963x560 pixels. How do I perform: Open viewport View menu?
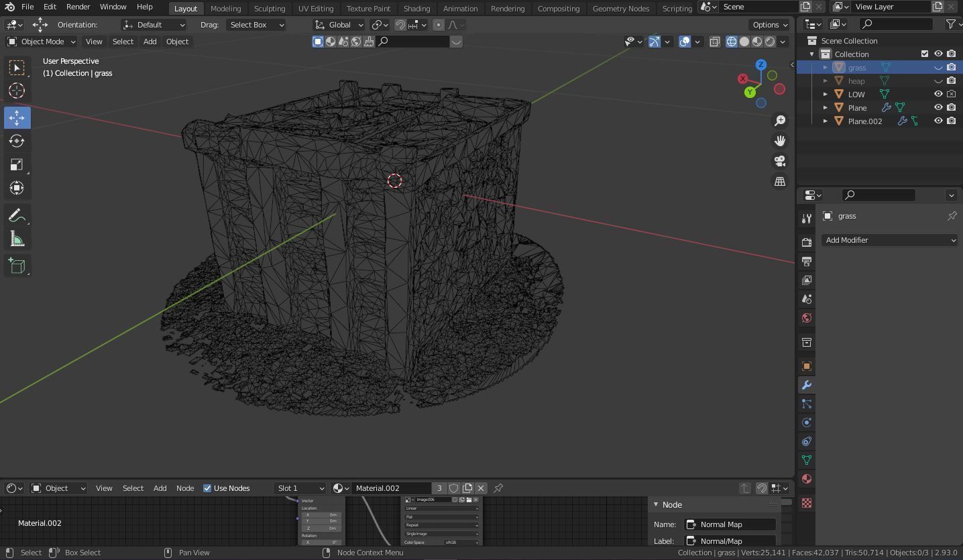tap(94, 42)
